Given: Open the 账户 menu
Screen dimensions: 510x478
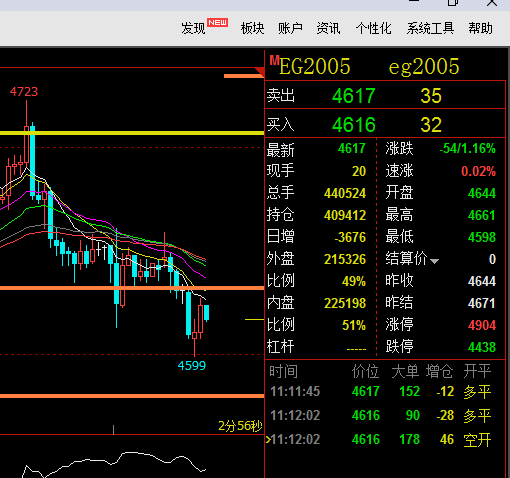Looking at the screenshot, I should (x=290, y=28).
